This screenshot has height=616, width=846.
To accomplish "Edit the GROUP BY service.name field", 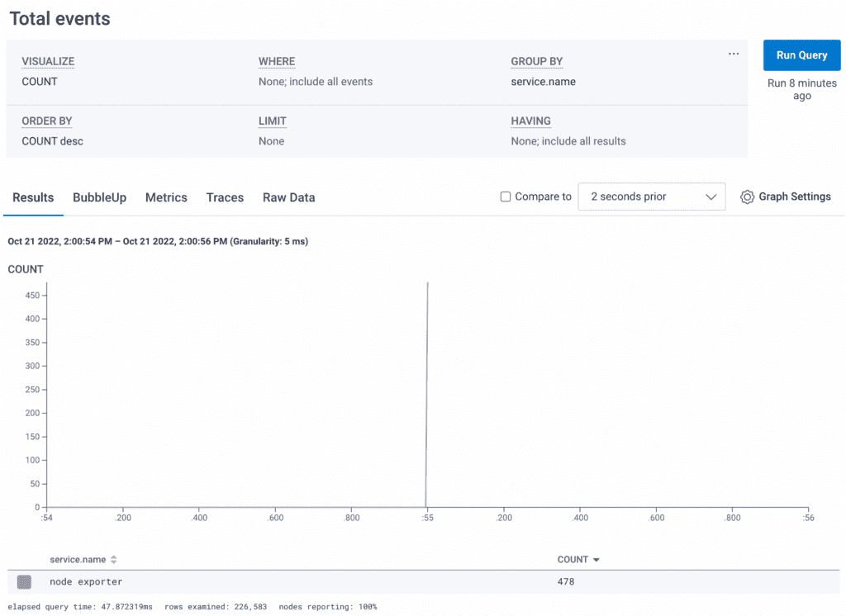I will click(543, 82).
